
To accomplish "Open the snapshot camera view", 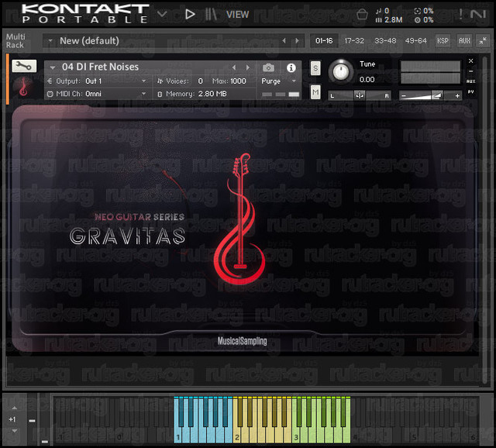I will pyautogui.click(x=268, y=67).
